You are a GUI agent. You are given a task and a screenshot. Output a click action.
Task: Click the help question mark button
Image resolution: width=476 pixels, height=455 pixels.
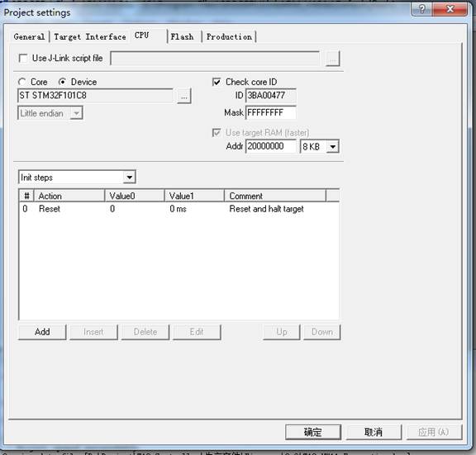[422, 9]
